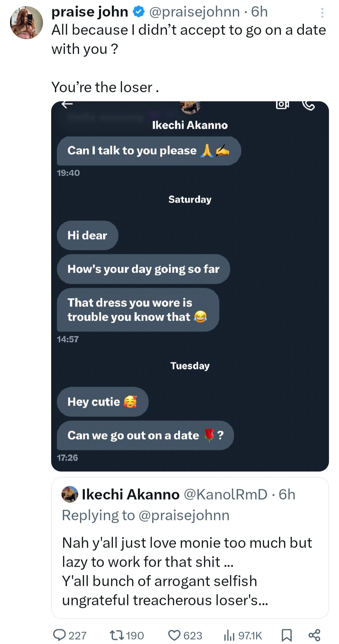View post analytics bar chart icon
This screenshot has height=644, width=339.
click(229, 635)
